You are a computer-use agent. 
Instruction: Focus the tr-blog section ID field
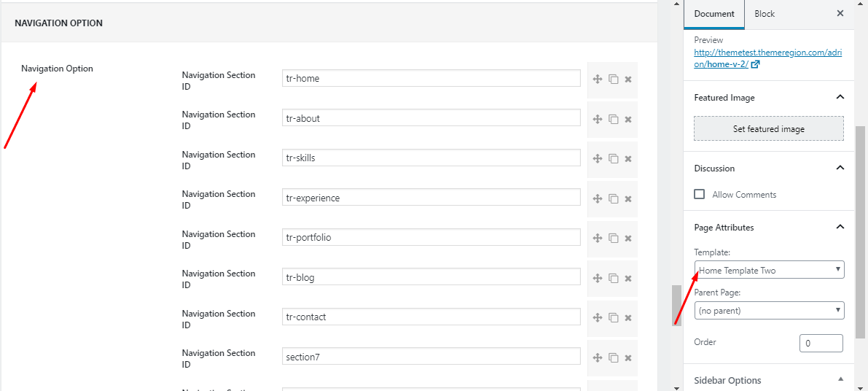(x=431, y=277)
